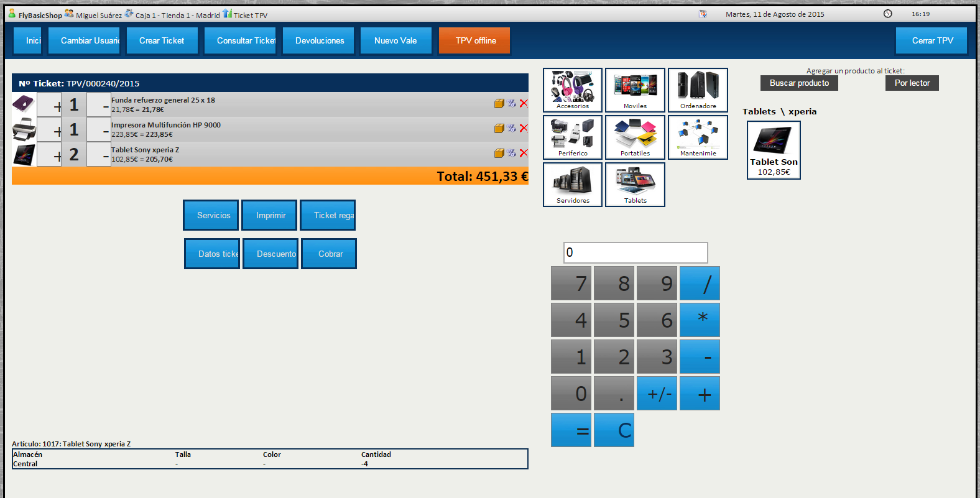This screenshot has width=980, height=498.
Task: Click the Buscar producto button
Action: point(799,83)
